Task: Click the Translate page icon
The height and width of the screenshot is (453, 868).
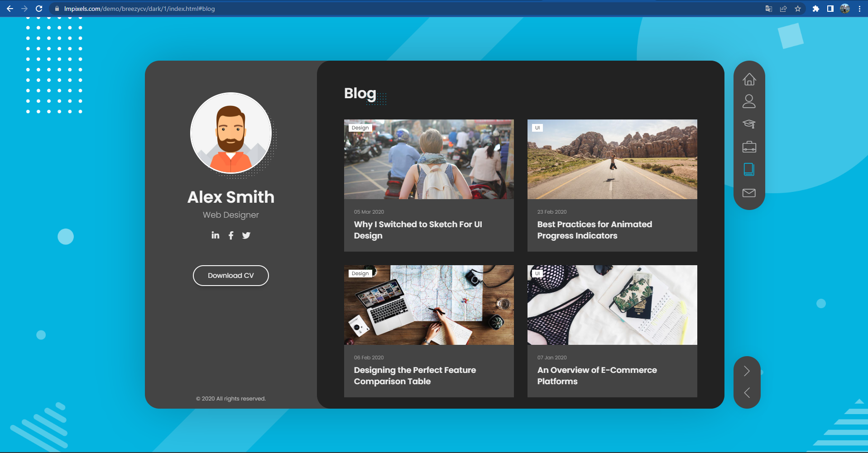Action: pos(769,9)
